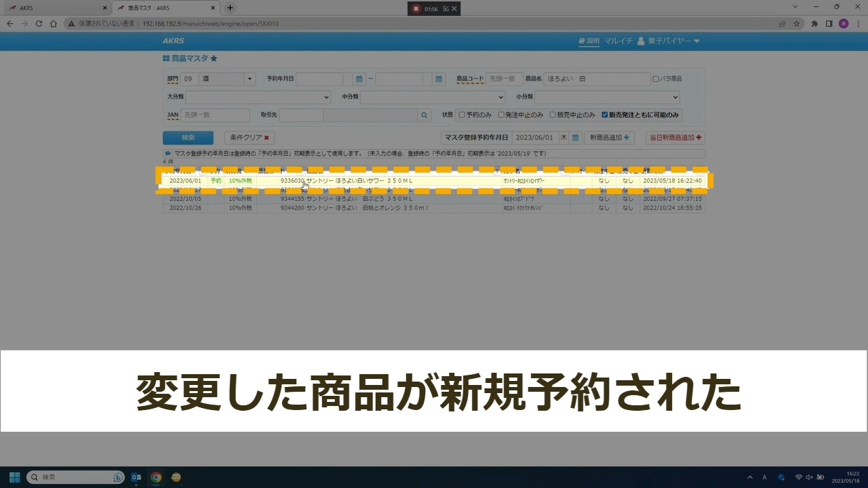Stop the screen recording
The height and width of the screenshot is (488, 868).
pos(416,9)
